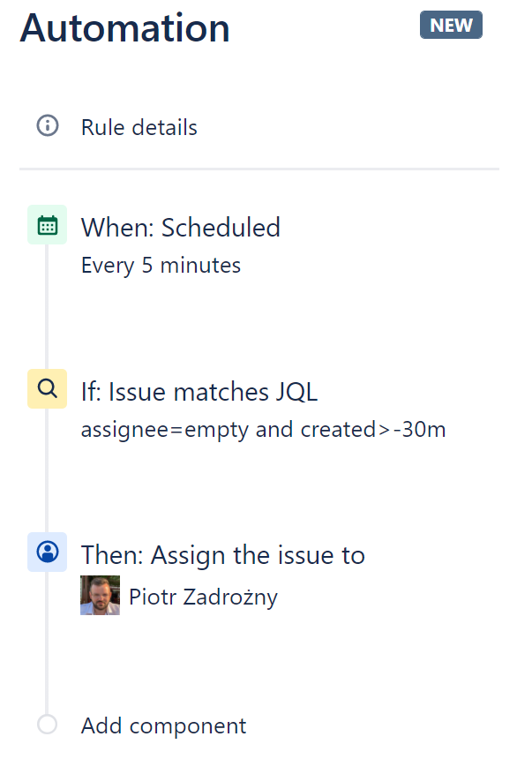Select the Then: Assign the issue to action
Screen dimensions: 532x774
pyautogui.click(x=223, y=554)
